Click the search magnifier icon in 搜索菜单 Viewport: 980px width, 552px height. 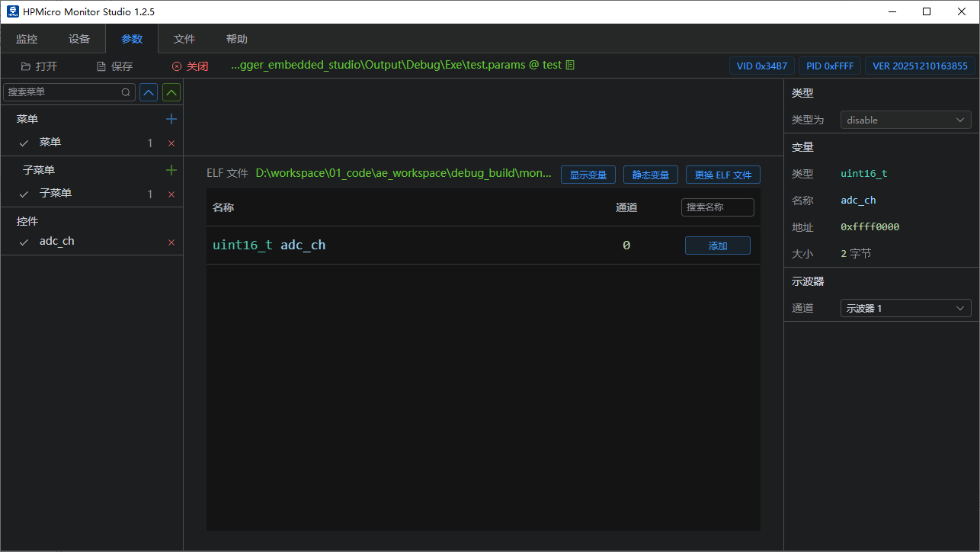click(x=126, y=92)
